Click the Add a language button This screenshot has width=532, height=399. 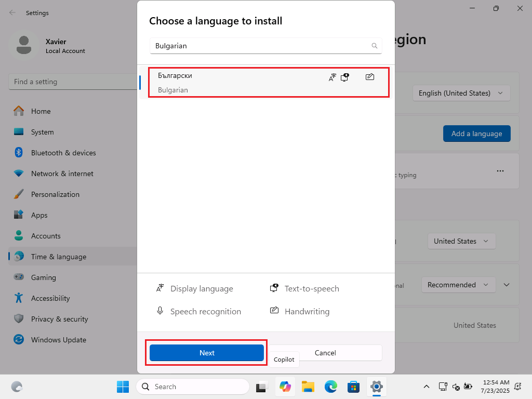(x=476, y=134)
